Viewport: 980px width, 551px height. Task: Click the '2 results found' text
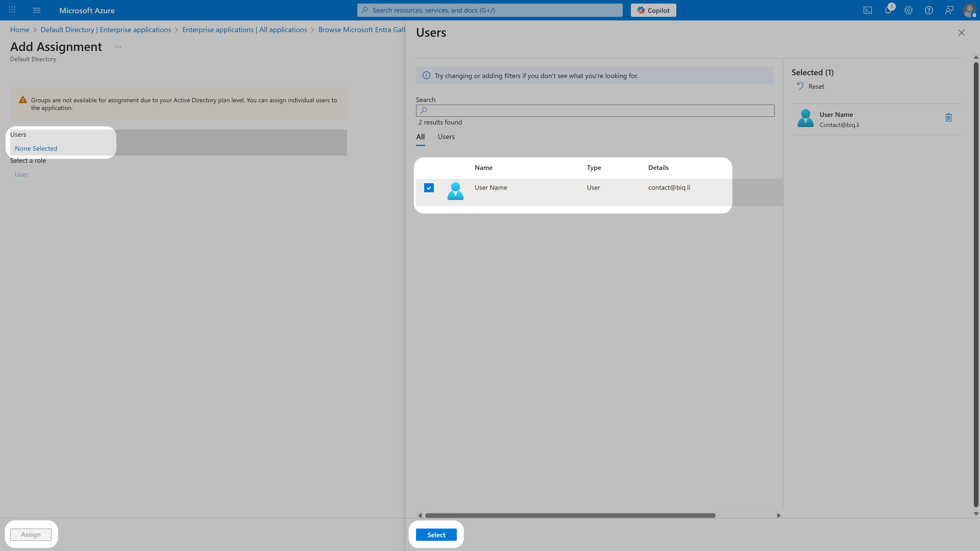point(440,122)
